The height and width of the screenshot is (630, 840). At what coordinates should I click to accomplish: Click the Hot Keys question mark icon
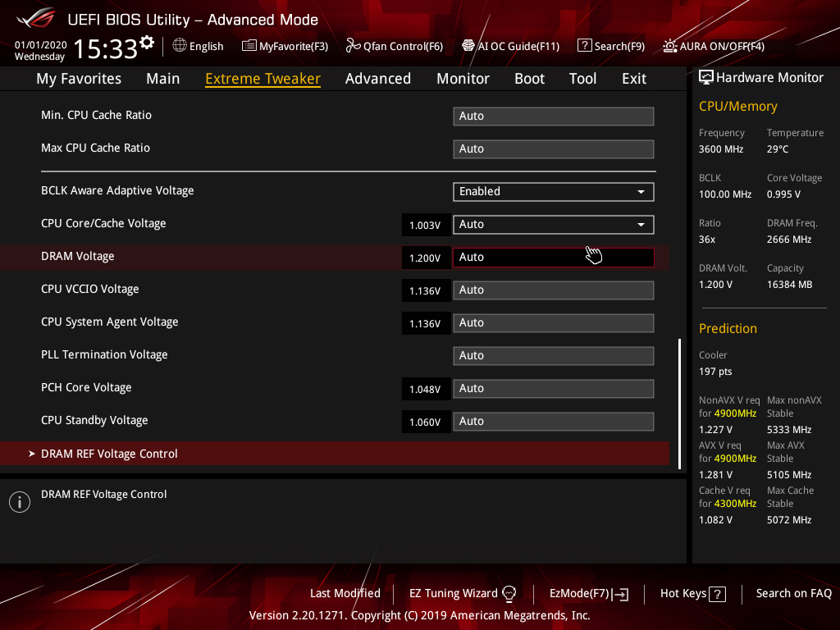[717, 594]
